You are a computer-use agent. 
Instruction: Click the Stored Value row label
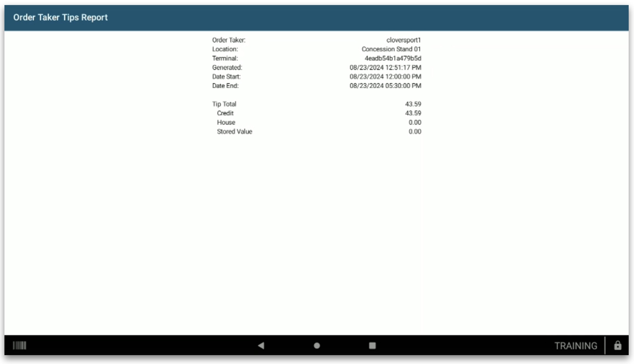point(234,132)
